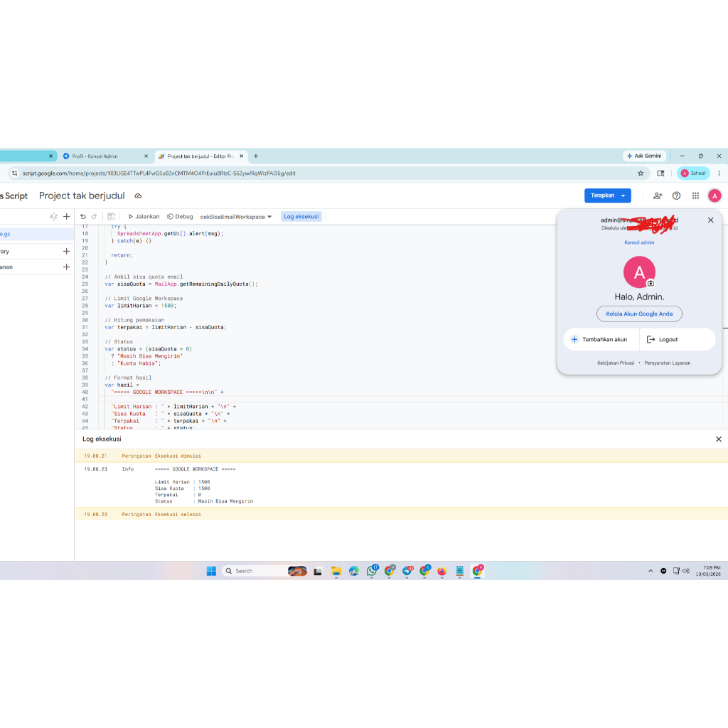Screen dimensions: 728x728
Task: Expand the Terapkan dropdown arrow
Action: (623, 196)
